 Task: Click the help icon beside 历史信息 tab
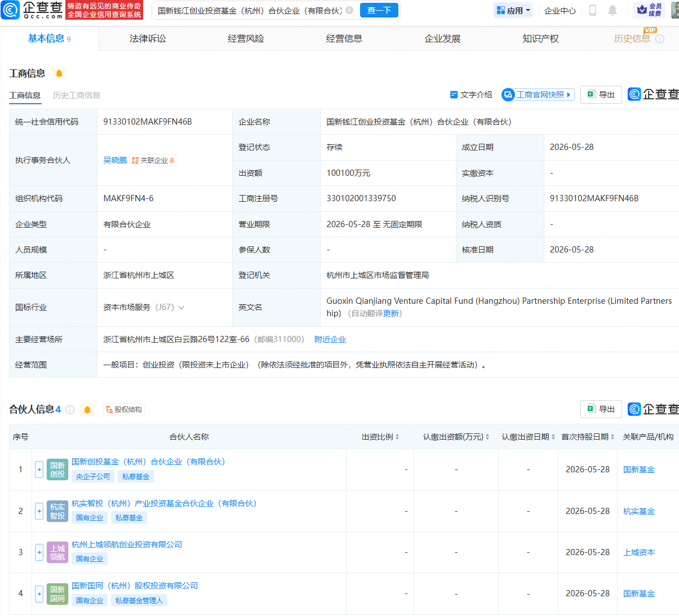[660, 39]
